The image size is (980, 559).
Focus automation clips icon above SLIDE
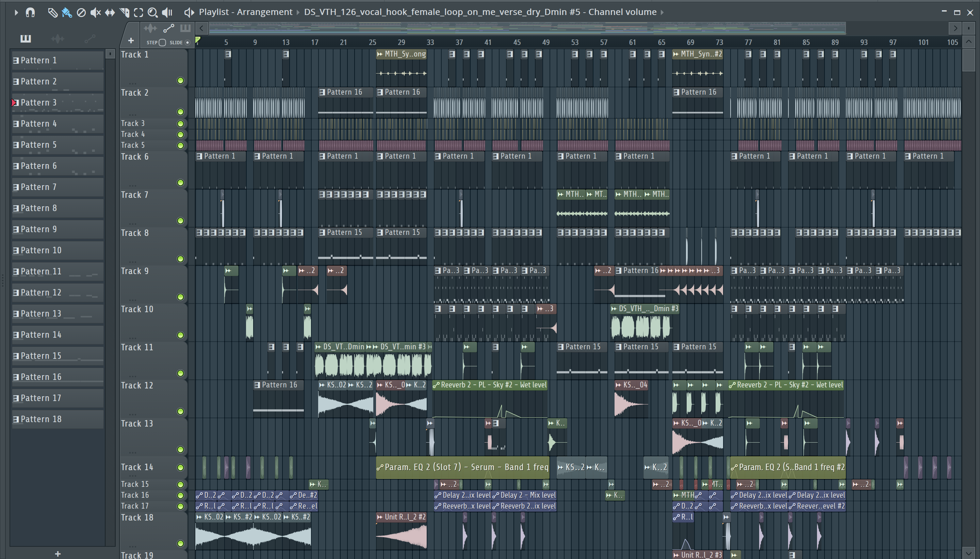168,28
